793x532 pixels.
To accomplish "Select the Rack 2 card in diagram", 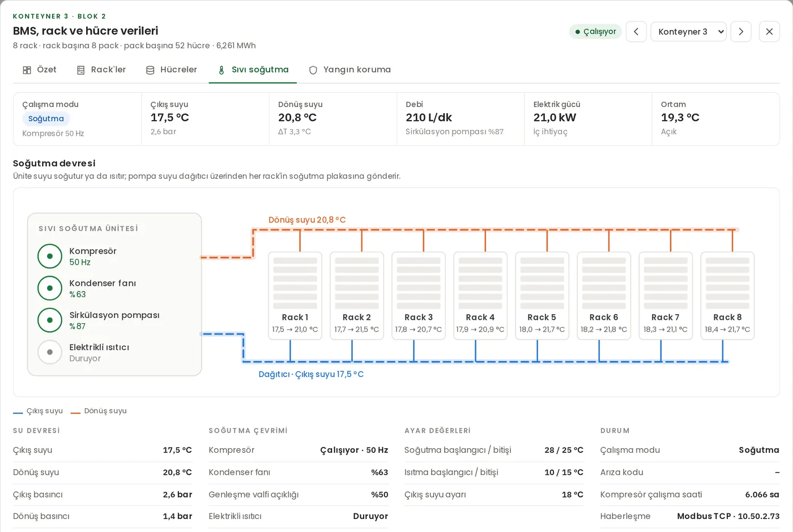I will pyautogui.click(x=357, y=296).
